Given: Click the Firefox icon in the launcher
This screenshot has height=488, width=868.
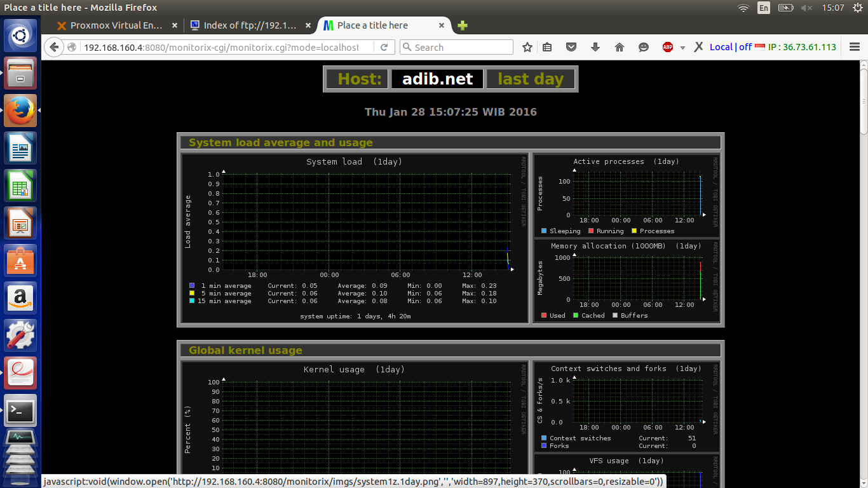Looking at the screenshot, I should (20, 111).
